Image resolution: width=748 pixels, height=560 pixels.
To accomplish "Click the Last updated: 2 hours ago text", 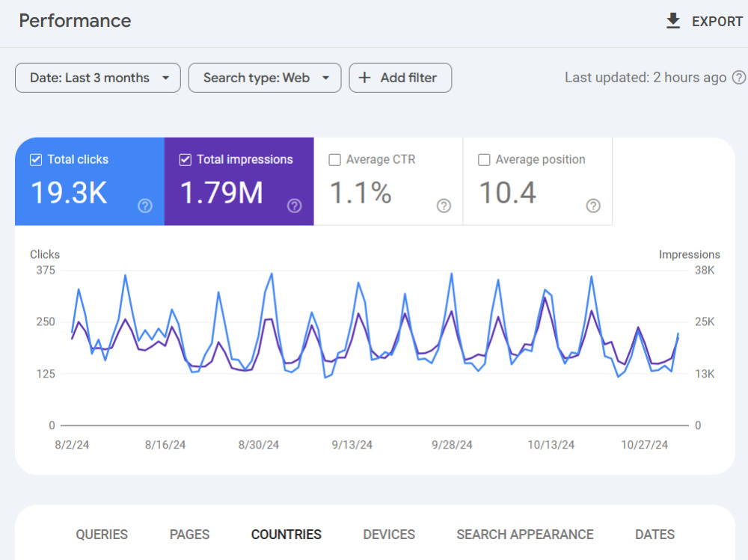I will tap(646, 77).
